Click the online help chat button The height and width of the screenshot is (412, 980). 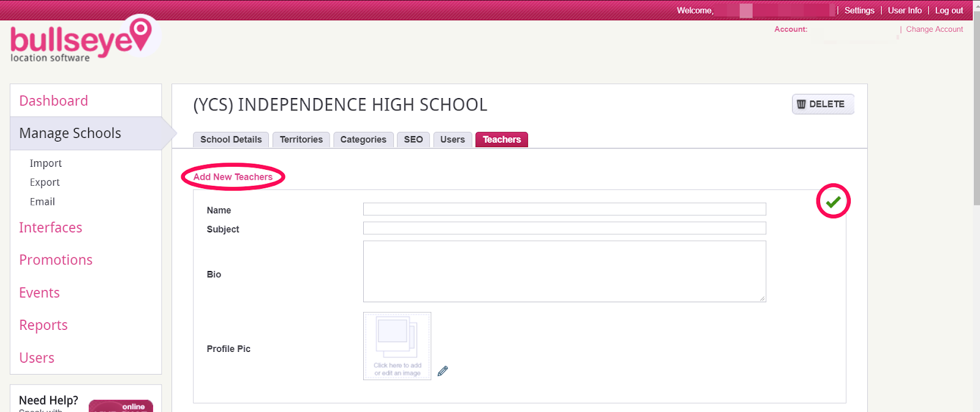(121, 406)
